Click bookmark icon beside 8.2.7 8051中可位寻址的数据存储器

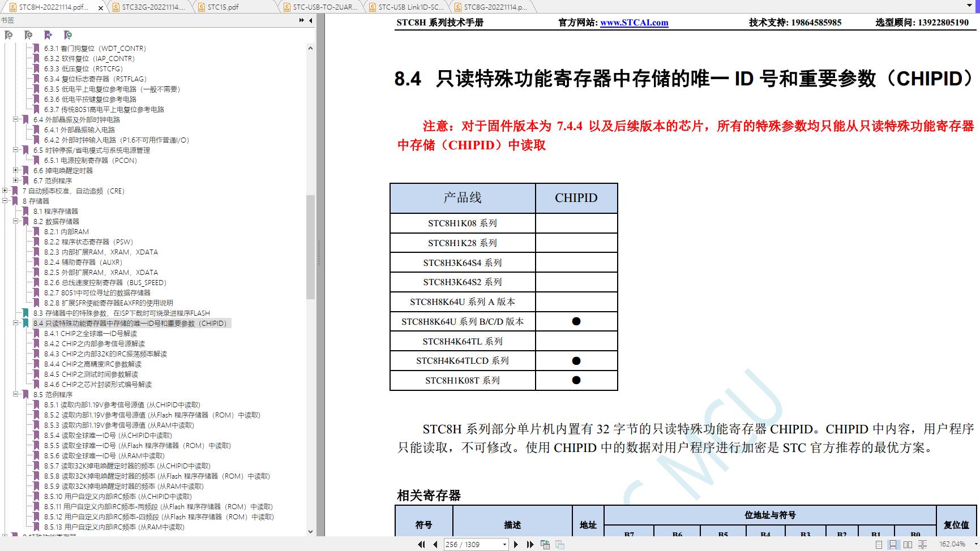pos(37,292)
